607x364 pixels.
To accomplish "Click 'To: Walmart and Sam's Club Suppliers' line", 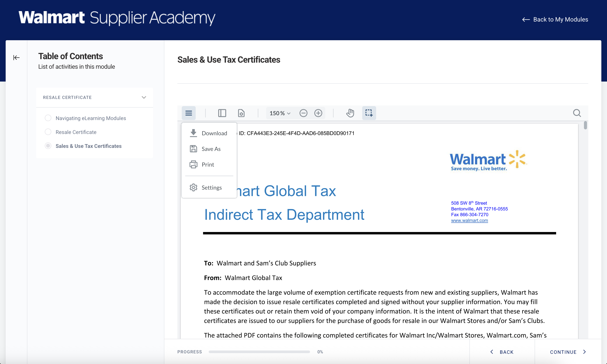I will pos(260,263).
